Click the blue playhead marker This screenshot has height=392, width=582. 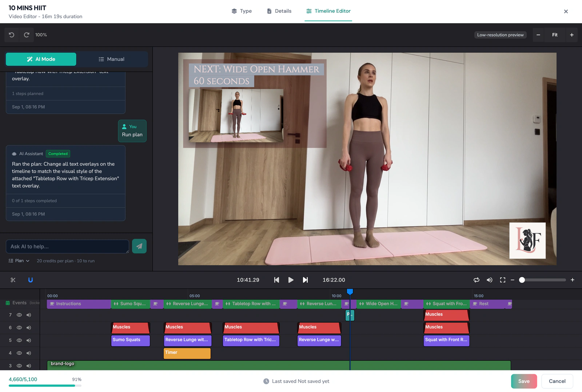[x=350, y=292]
